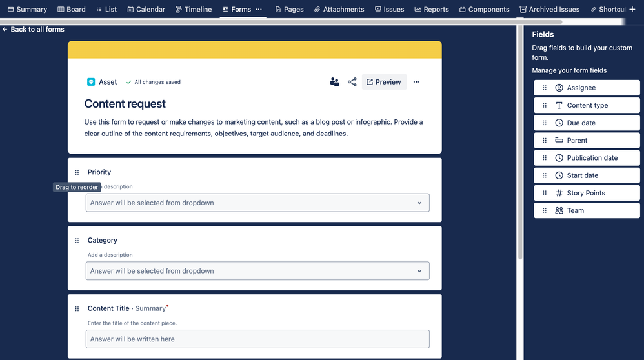Image resolution: width=644 pixels, height=360 pixels.
Task: Open the Pages tab
Action: coord(290,9)
